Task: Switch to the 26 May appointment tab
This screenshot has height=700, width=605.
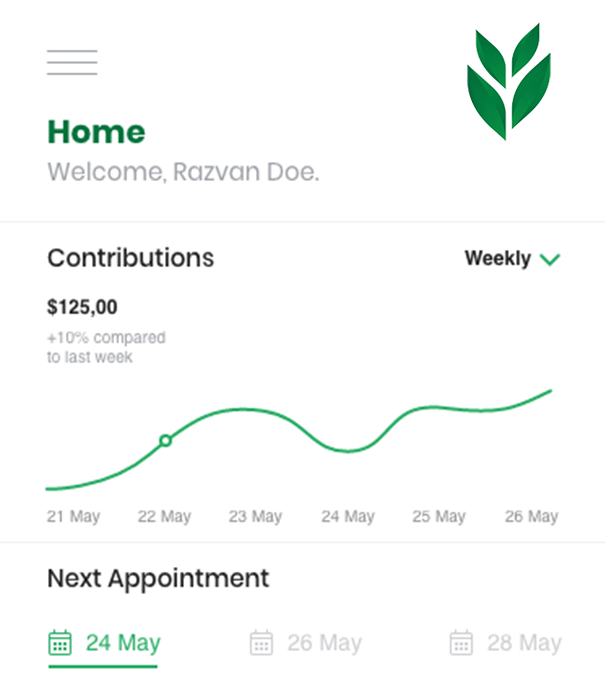Action: click(305, 643)
